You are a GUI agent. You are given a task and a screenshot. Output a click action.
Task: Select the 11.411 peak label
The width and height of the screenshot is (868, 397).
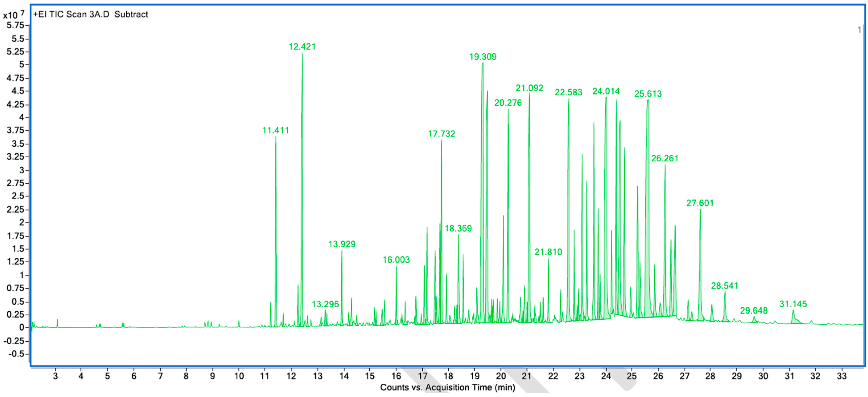(x=276, y=130)
